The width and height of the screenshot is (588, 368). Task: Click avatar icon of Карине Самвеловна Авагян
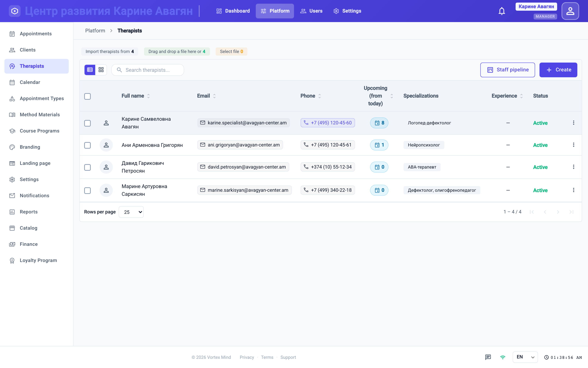106,123
